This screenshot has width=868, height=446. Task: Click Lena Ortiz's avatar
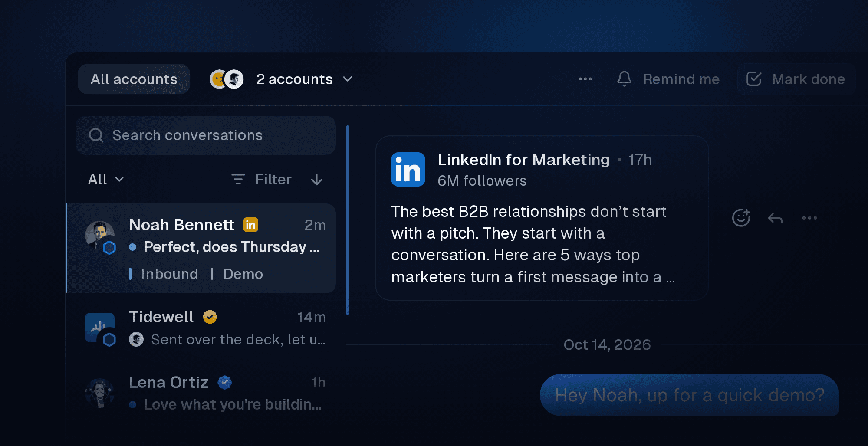(100, 393)
